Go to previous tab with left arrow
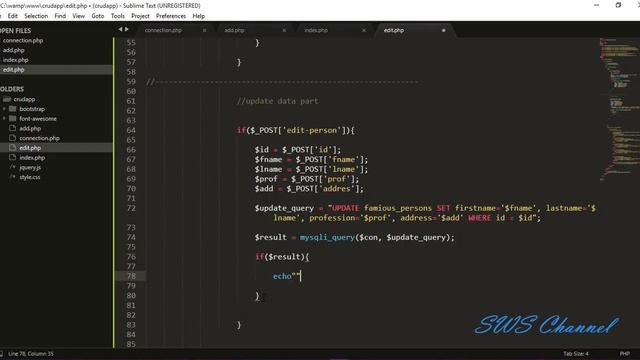640x360 pixels. click(120, 29)
